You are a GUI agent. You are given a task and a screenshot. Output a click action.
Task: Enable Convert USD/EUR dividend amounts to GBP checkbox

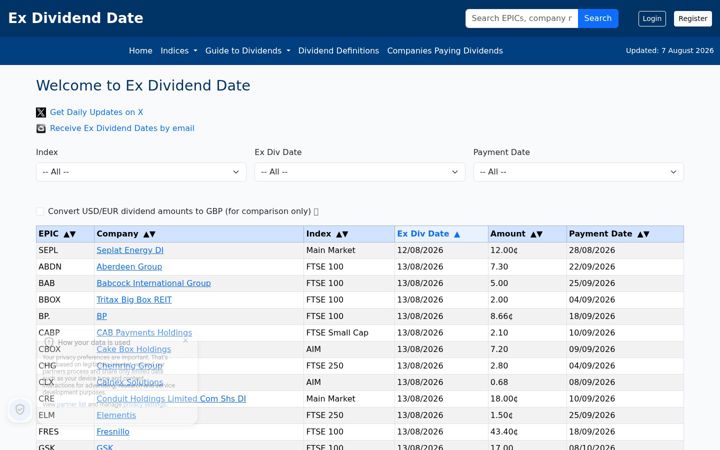[x=40, y=211]
